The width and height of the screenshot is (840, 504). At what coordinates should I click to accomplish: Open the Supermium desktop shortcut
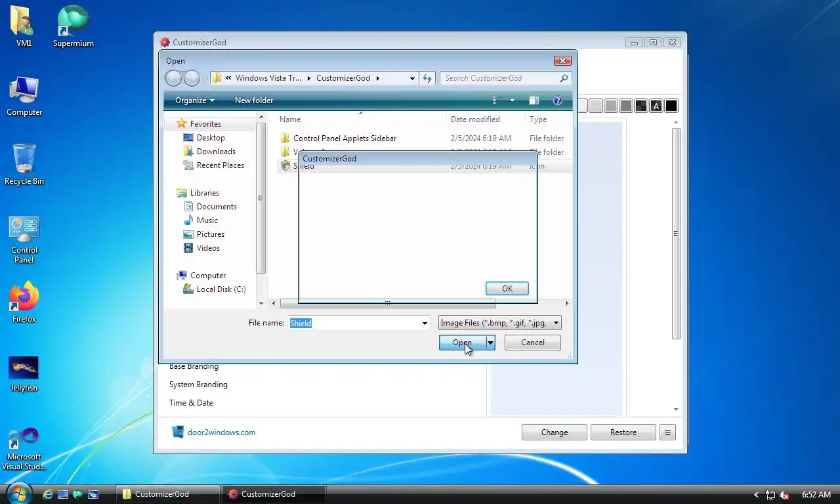(73, 27)
